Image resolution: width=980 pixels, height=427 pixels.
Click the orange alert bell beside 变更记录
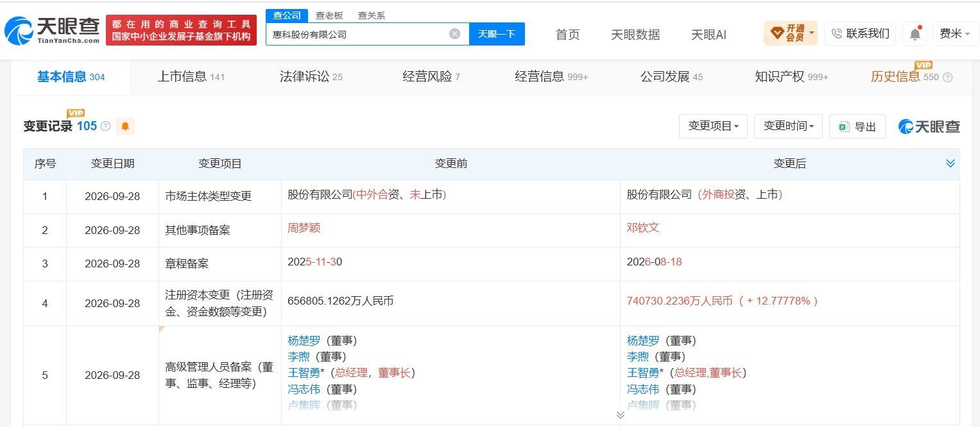(125, 126)
